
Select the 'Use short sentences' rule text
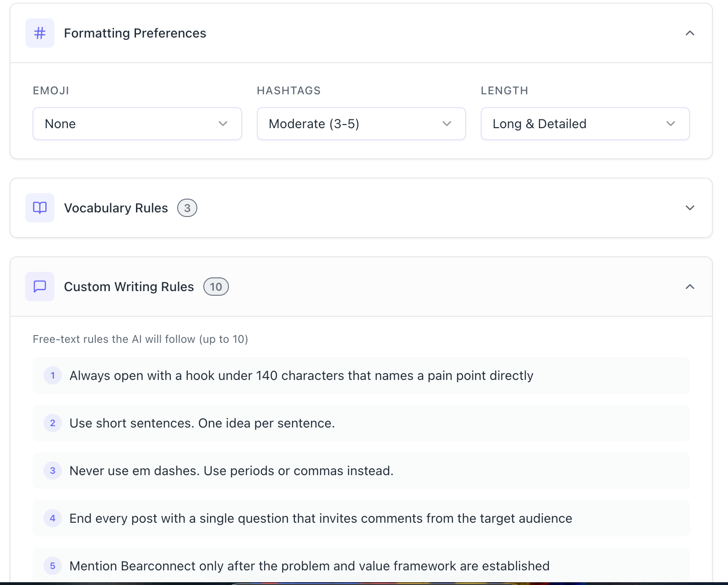click(202, 423)
